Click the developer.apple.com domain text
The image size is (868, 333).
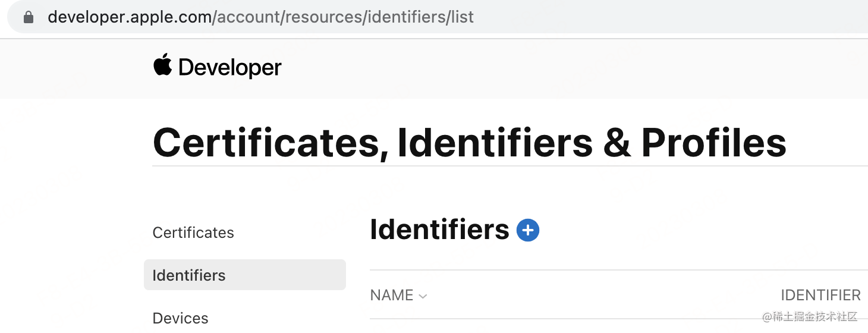[130, 17]
